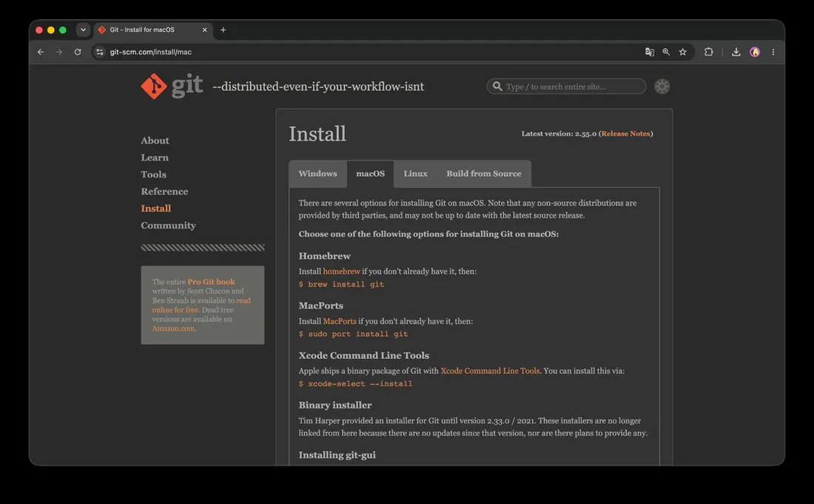
Task: Open site information icon in address bar
Action: pos(100,52)
